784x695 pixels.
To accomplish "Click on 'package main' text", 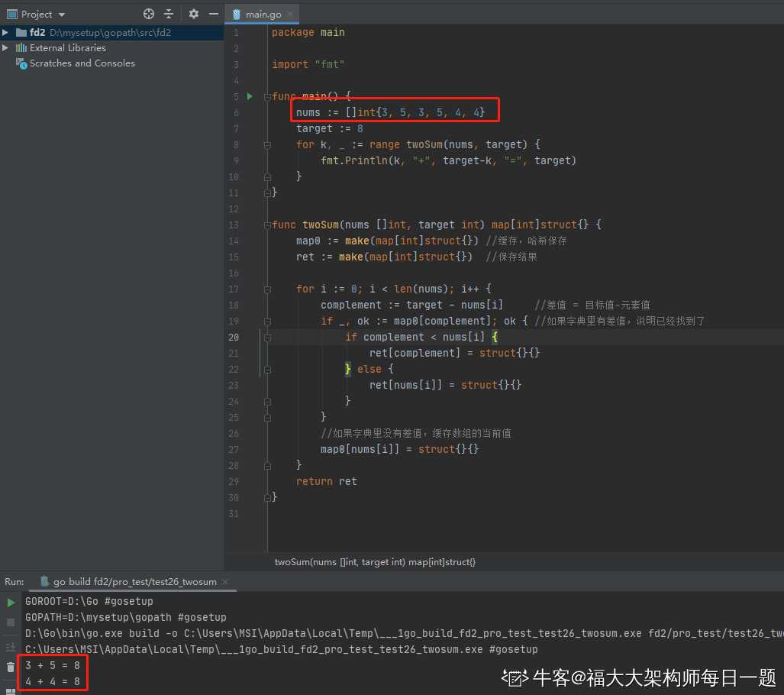I will click(x=308, y=33).
